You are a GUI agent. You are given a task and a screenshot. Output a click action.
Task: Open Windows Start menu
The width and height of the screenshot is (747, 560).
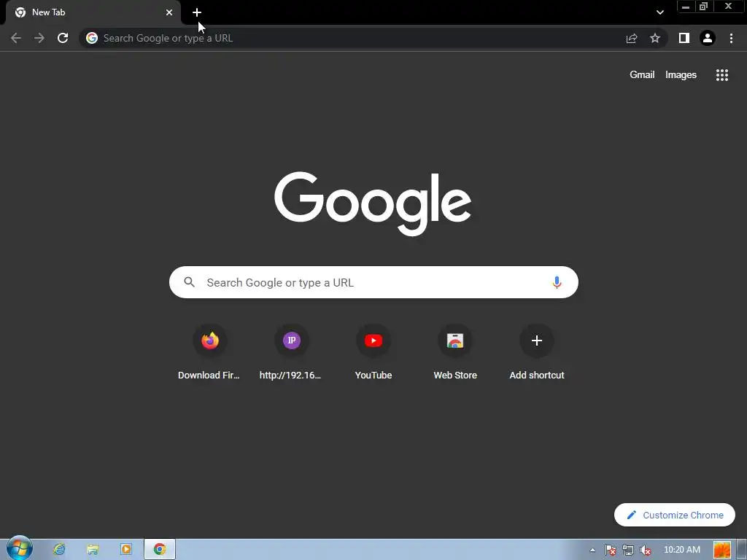20,548
